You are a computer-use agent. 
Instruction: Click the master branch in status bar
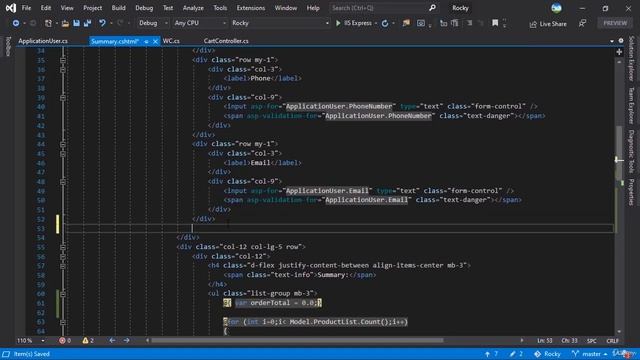pos(589,354)
